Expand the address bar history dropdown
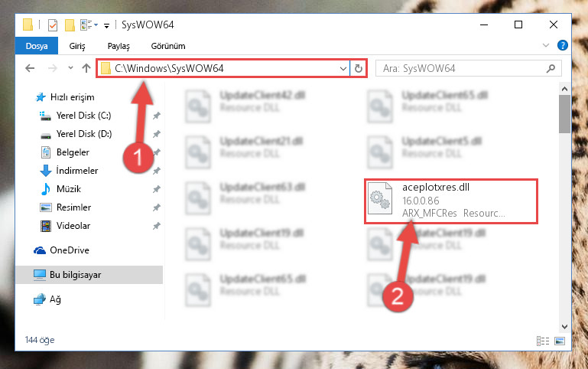The width and height of the screenshot is (588, 369). tap(343, 69)
